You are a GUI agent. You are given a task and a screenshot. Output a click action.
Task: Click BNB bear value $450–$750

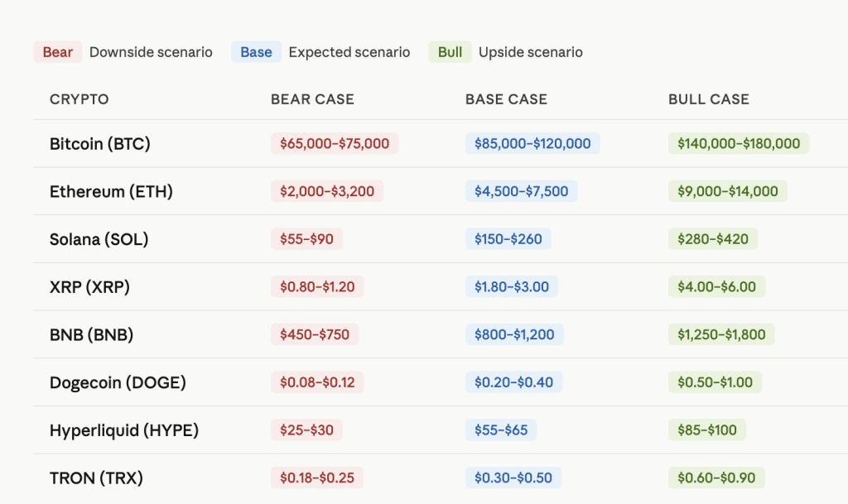pos(315,335)
